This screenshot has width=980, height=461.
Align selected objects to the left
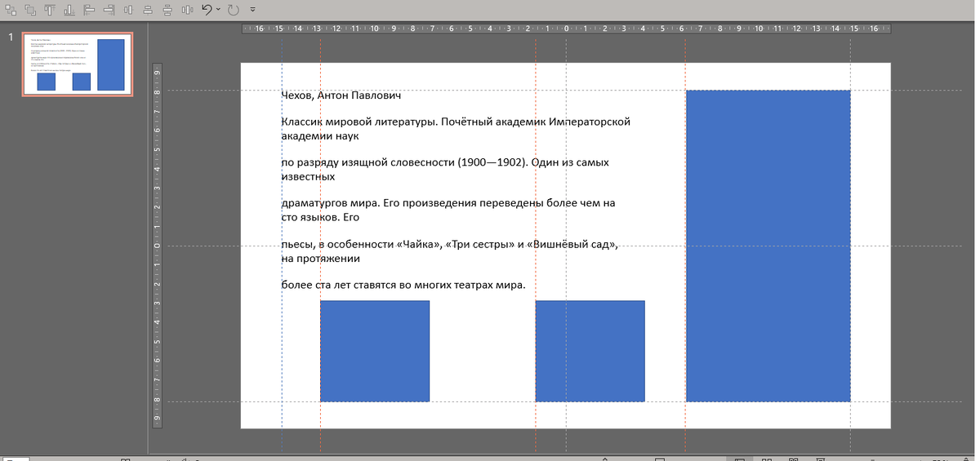tap(89, 10)
